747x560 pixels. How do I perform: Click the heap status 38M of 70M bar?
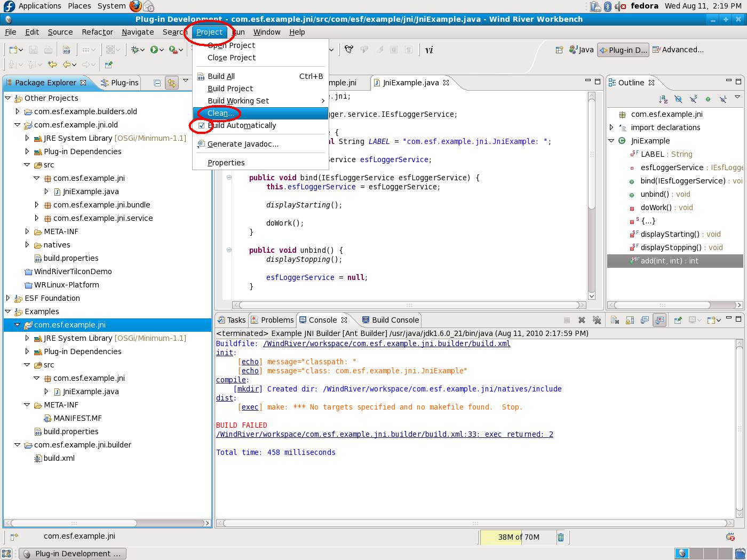pyautogui.click(x=518, y=537)
